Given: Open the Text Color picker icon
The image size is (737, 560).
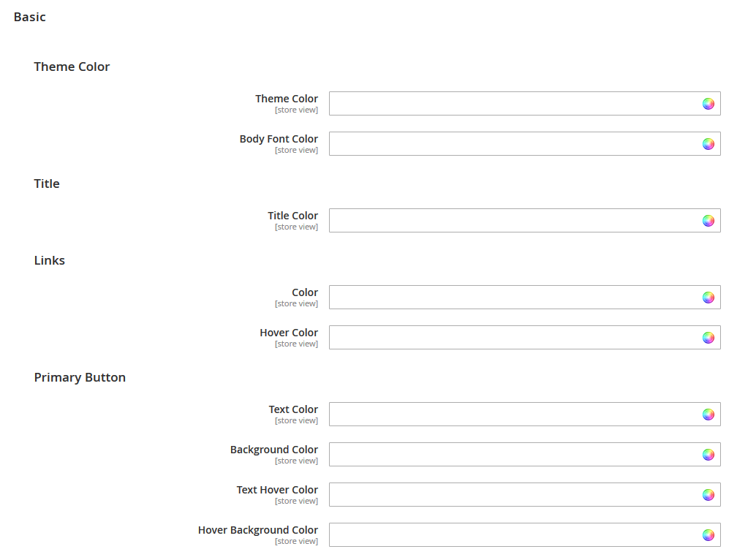Looking at the screenshot, I should click(x=708, y=414).
